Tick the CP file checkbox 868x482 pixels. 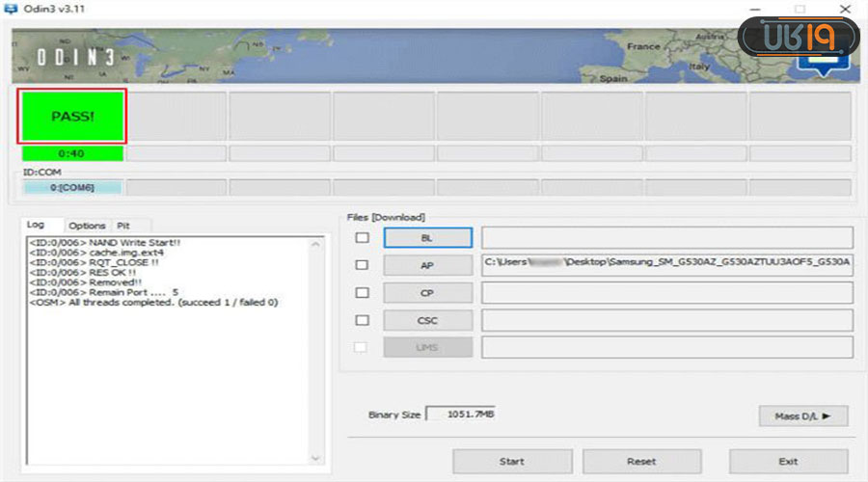363,292
